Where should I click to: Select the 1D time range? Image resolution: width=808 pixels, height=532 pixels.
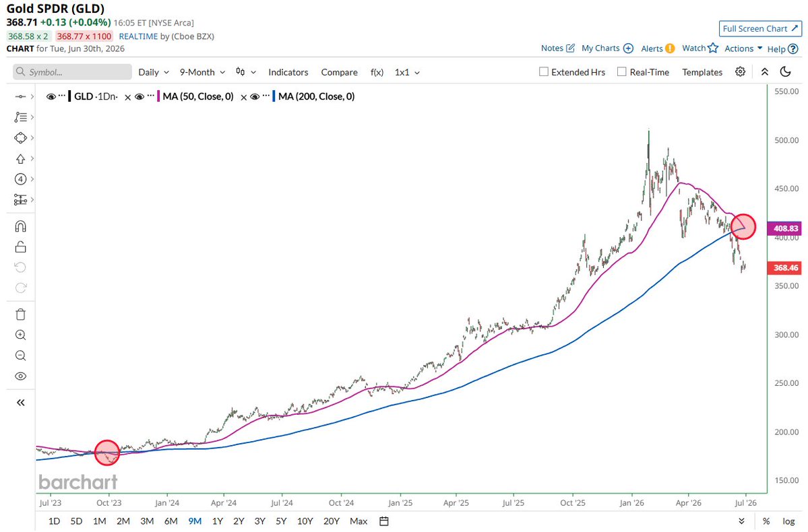[54, 521]
